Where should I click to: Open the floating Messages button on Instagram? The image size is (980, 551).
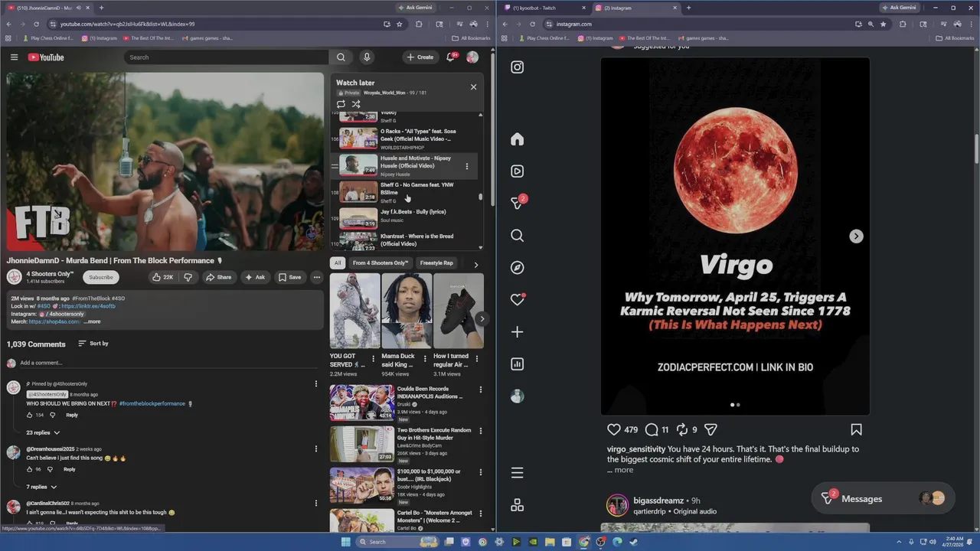pos(883,499)
